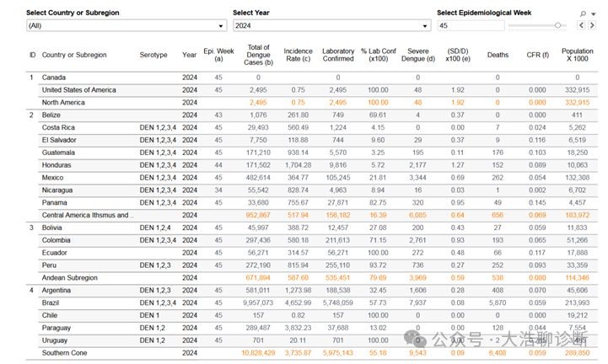Select the Serotype column header

click(x=153, y=55)
